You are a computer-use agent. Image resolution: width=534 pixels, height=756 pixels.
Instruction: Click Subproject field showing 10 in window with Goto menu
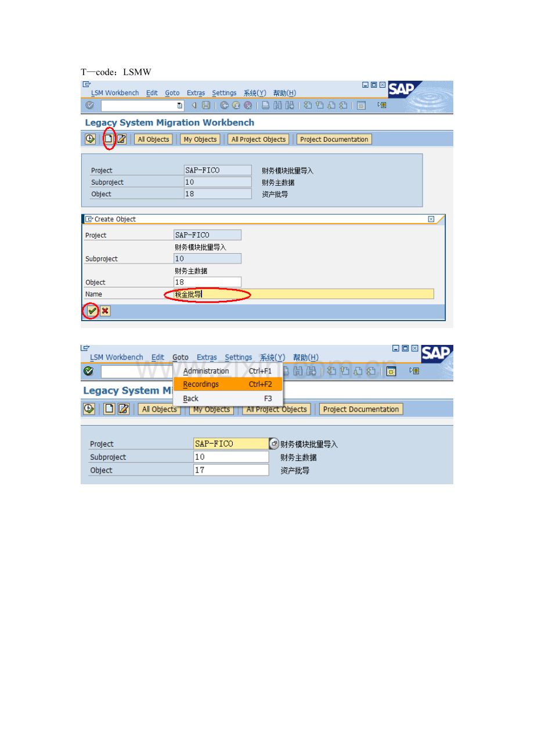pos(231,457)
